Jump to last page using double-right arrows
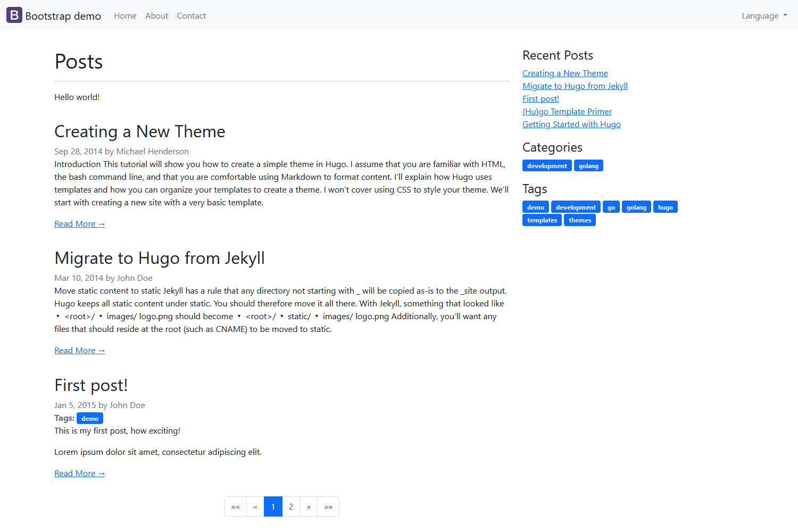Screen dimensions: 798x532 328,507
